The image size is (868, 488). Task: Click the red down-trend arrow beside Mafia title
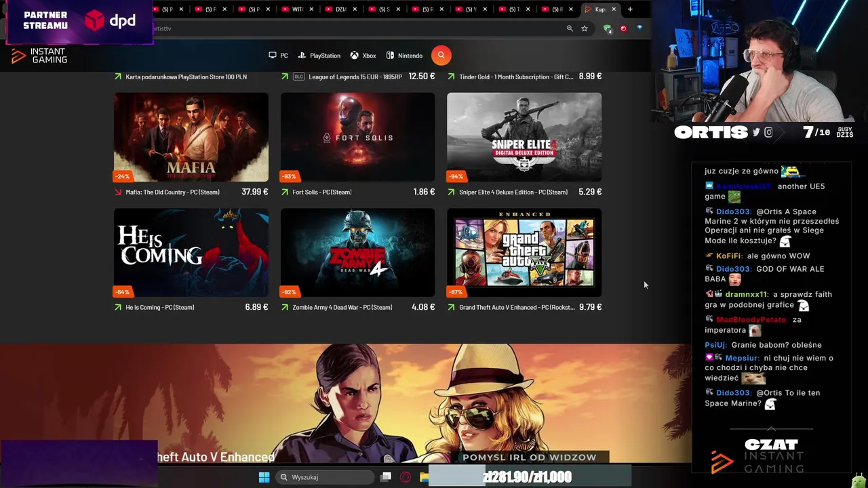tap(118, 192)
